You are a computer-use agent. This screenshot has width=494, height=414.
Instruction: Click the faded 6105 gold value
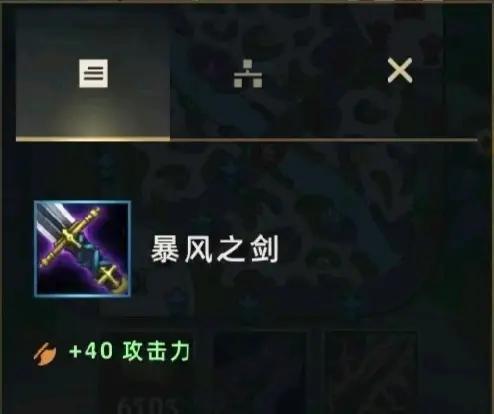pos(148,406)
